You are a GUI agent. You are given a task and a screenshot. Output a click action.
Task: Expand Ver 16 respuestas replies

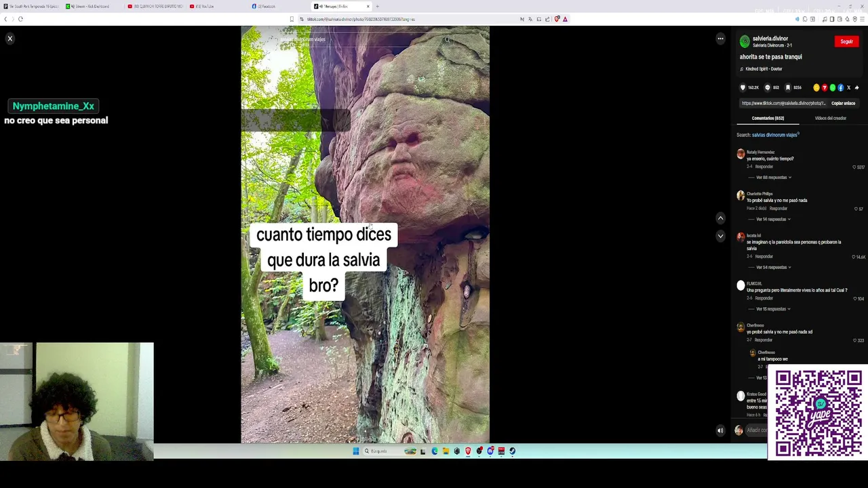pyautogui.click(x=774, y=309)
